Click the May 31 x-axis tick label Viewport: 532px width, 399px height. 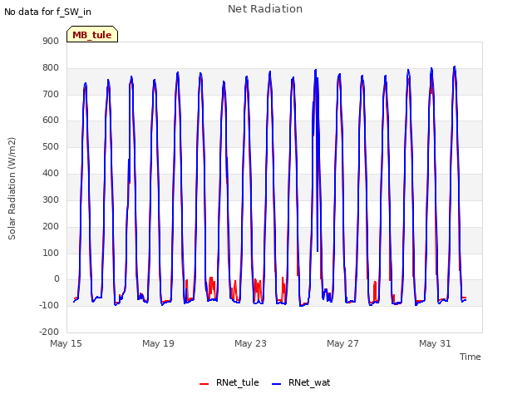(435, 343)
